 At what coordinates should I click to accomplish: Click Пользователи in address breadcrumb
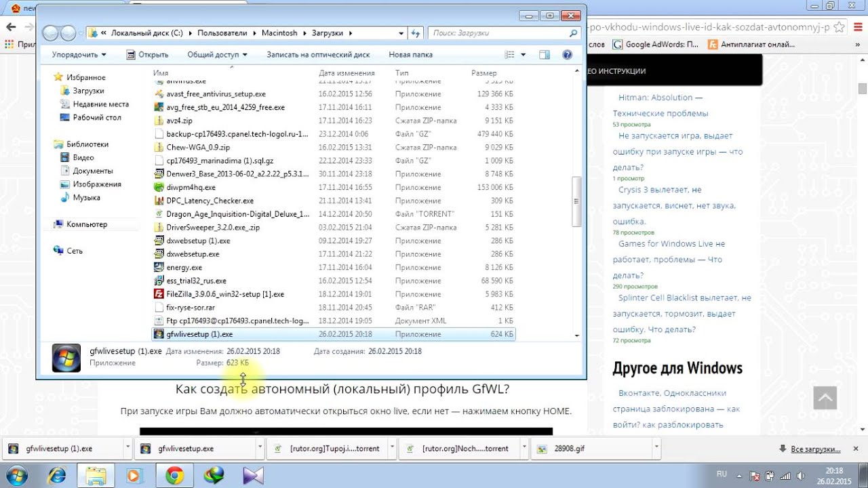tap(223, 33)
